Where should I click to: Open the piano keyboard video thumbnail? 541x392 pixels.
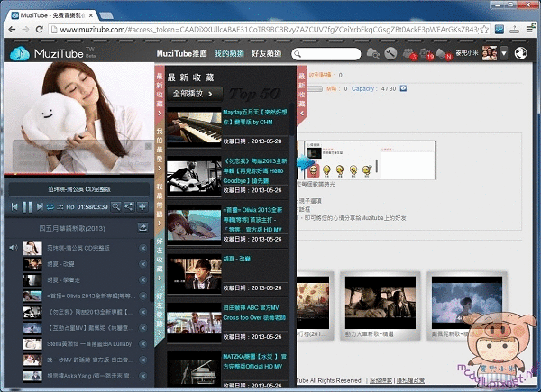(x=194, y=127)
